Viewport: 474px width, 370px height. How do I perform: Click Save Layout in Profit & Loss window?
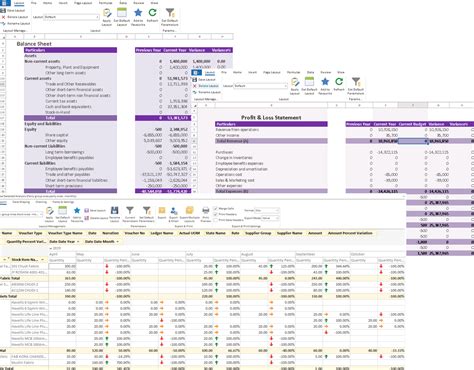pyautogui.click(x=204, y=80)
